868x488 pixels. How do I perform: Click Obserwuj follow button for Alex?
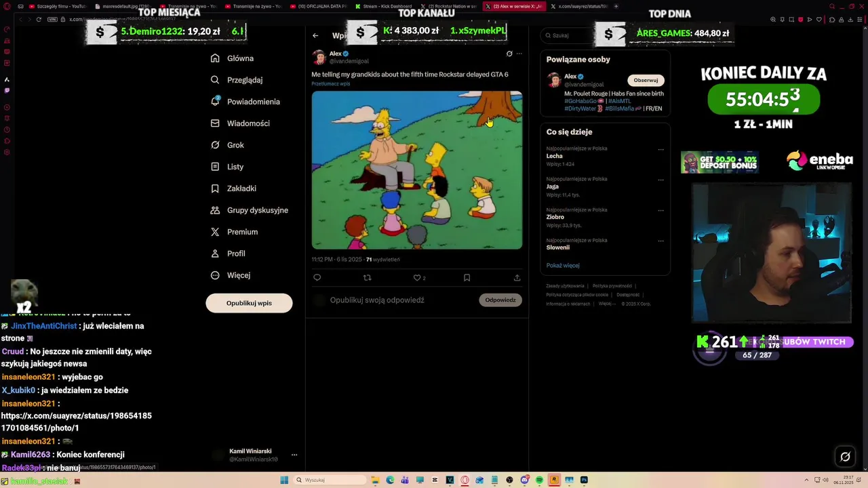coord(646,80)
